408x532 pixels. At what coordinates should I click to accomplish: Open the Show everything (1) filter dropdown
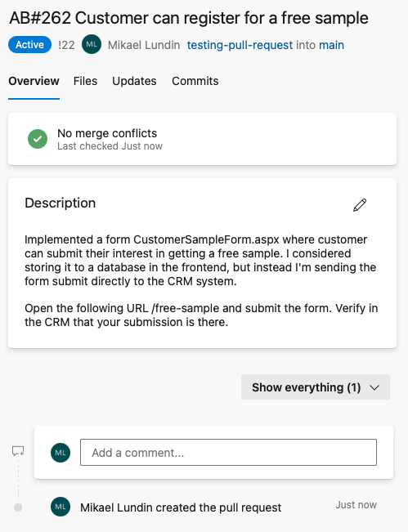pos(316,387)
